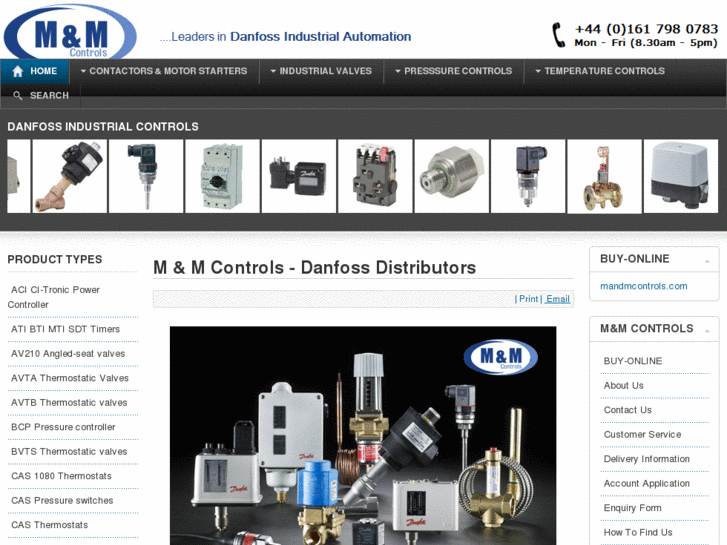Click BUY-ONLINE in M&M Controls menu

point(633,361)
